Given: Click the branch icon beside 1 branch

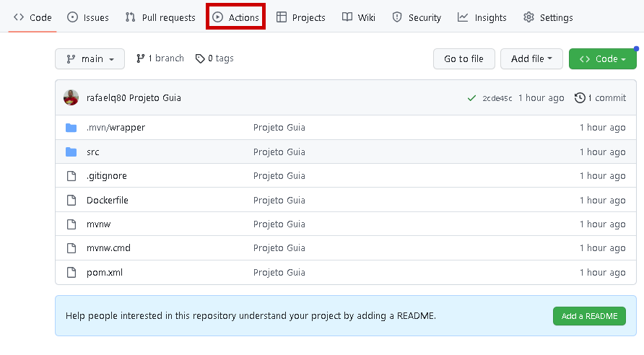Looking at the screenshot, I should (x=140, y=58).
